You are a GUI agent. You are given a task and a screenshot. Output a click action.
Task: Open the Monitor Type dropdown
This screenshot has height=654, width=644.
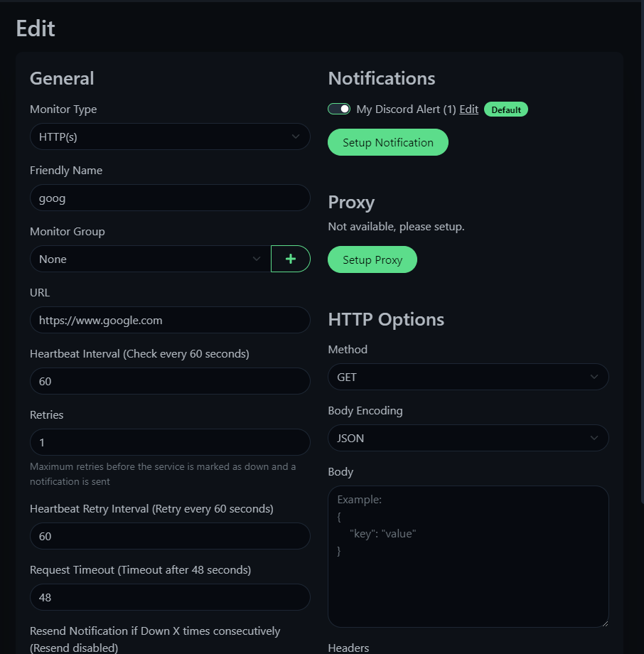point(170,136)
